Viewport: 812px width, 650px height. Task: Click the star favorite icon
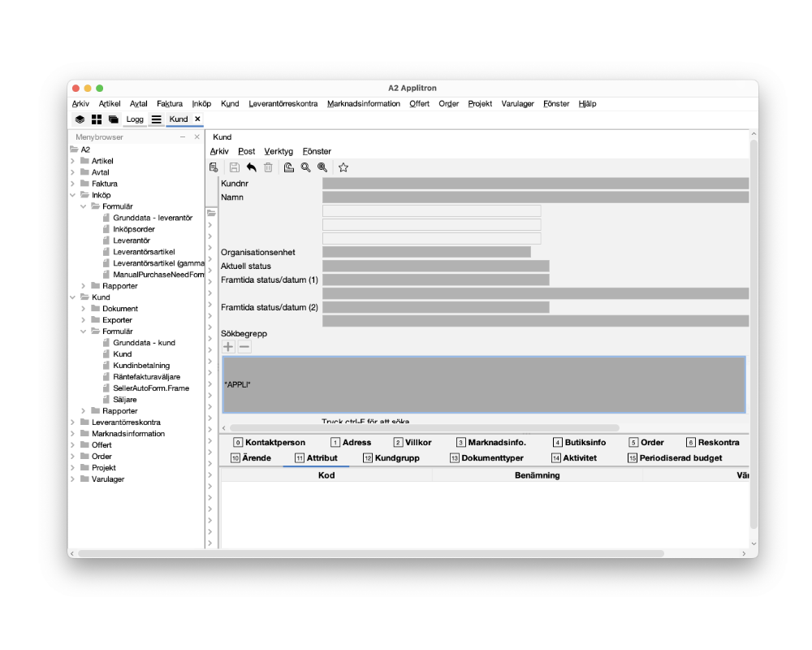(343, 167)
